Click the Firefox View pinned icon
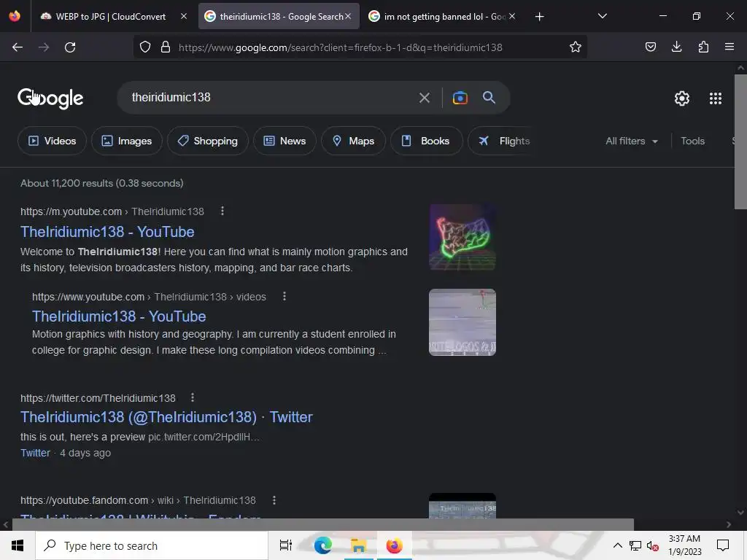The height and width of the screenshot is (560, 747). 15,16
